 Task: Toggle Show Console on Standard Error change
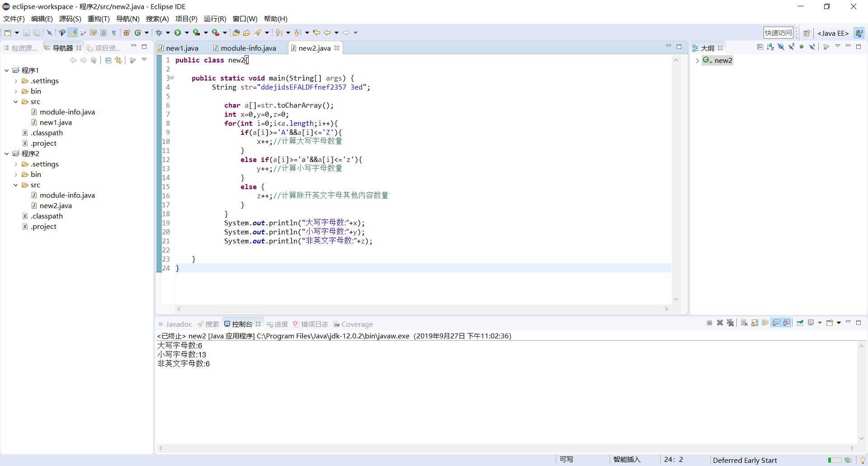787,323
